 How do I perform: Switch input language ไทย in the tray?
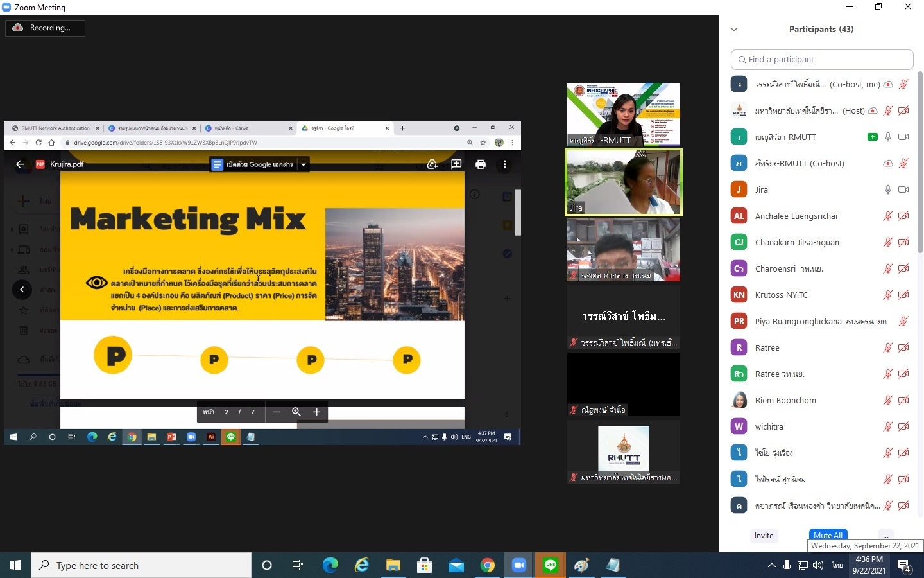(837, 565)
